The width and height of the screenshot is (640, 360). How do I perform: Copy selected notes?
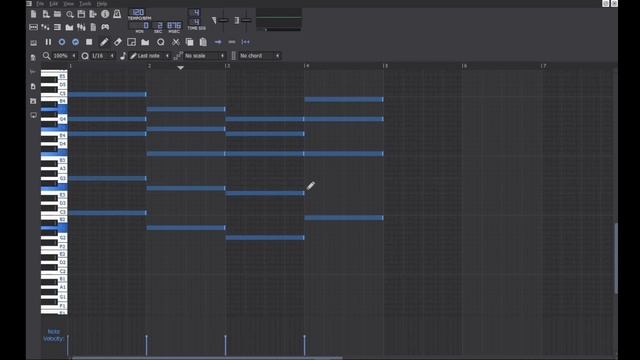tap(189, 42)
